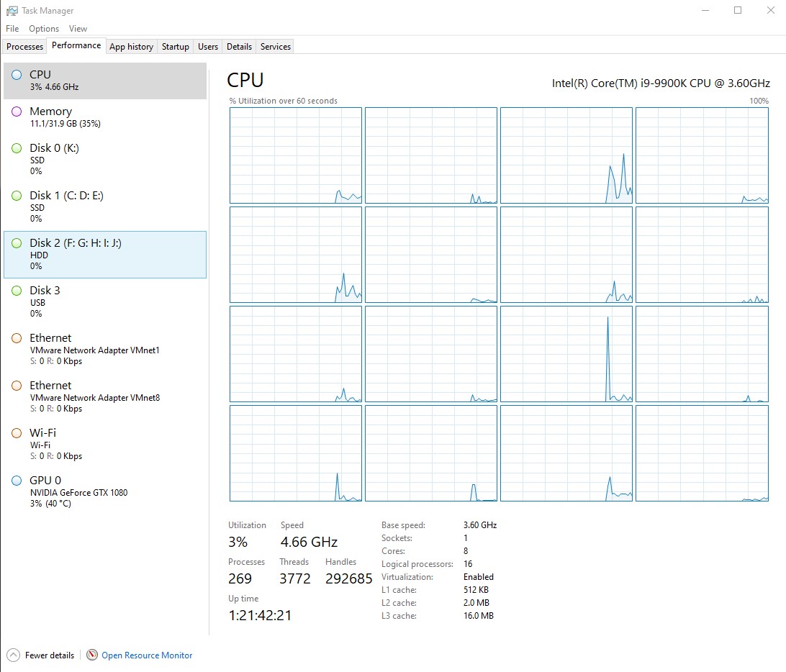Click the Wi-Fi circle icon in sidebar

[17, 433]
